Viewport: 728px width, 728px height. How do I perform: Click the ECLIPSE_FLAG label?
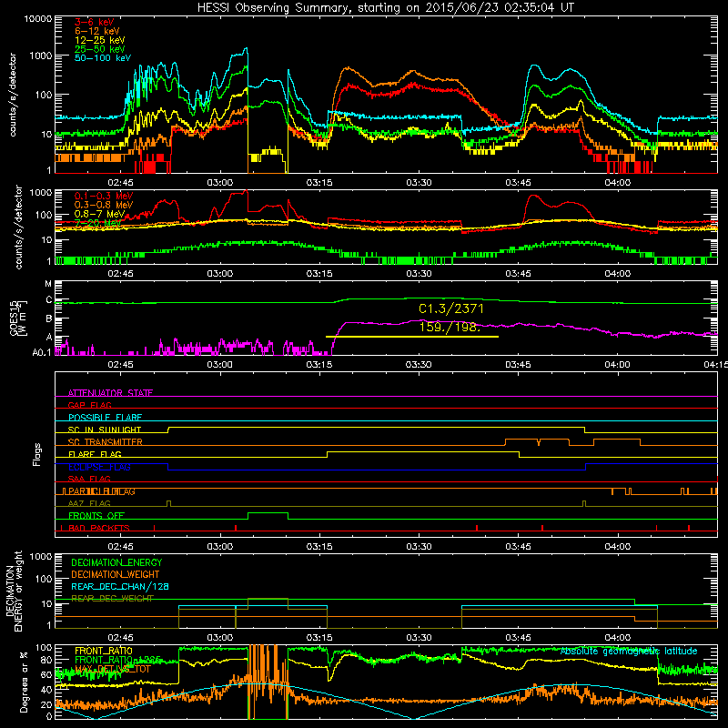[99, 467]
